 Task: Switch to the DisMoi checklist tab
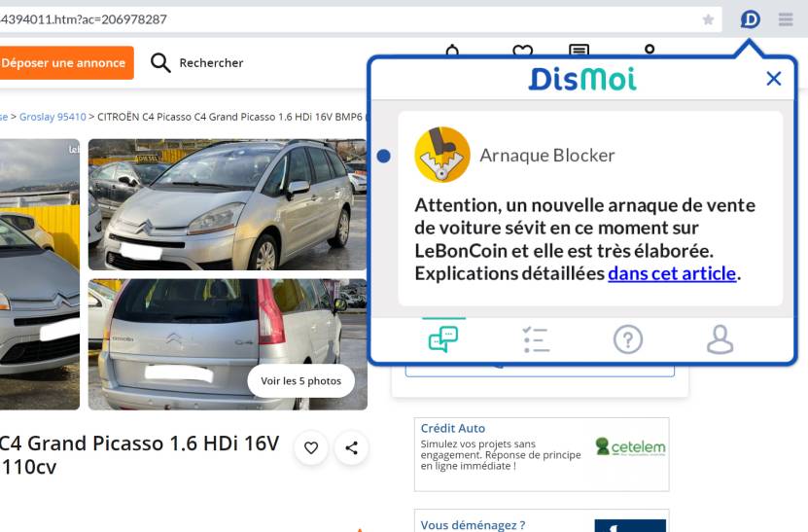536,339
